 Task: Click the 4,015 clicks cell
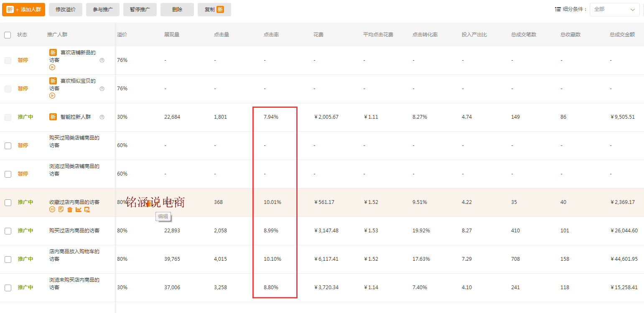(x=220, y=259)
